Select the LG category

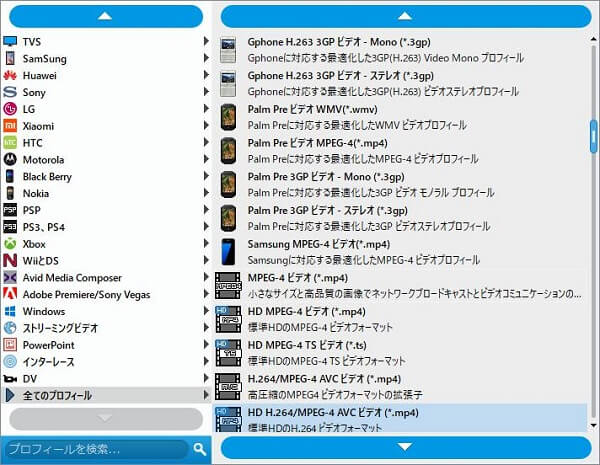point(106,109)
